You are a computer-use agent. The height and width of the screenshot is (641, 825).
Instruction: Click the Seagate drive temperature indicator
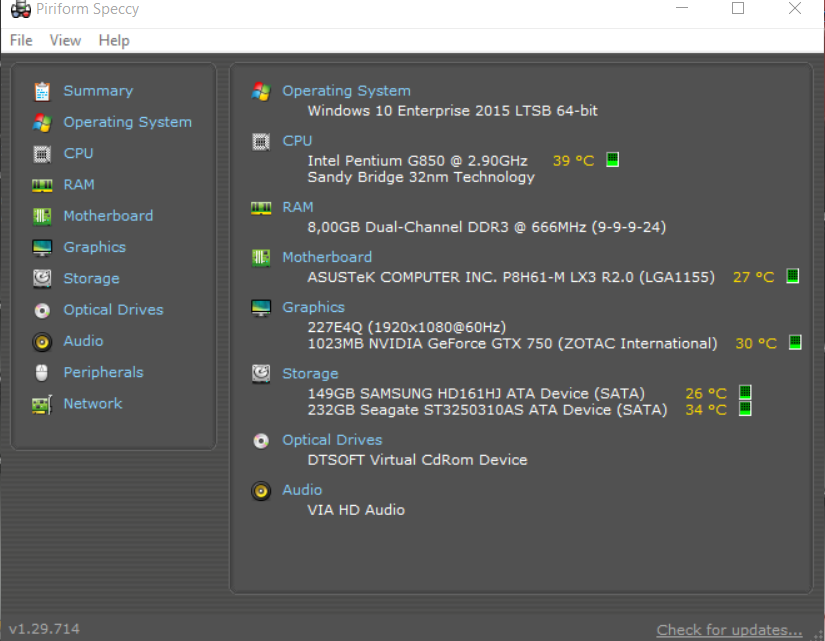point(744,409)
